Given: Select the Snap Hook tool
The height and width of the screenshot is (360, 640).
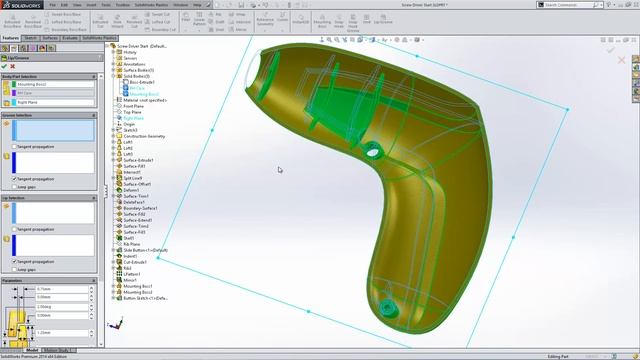Looking at the screenshot, I should (x=339, y=21).
